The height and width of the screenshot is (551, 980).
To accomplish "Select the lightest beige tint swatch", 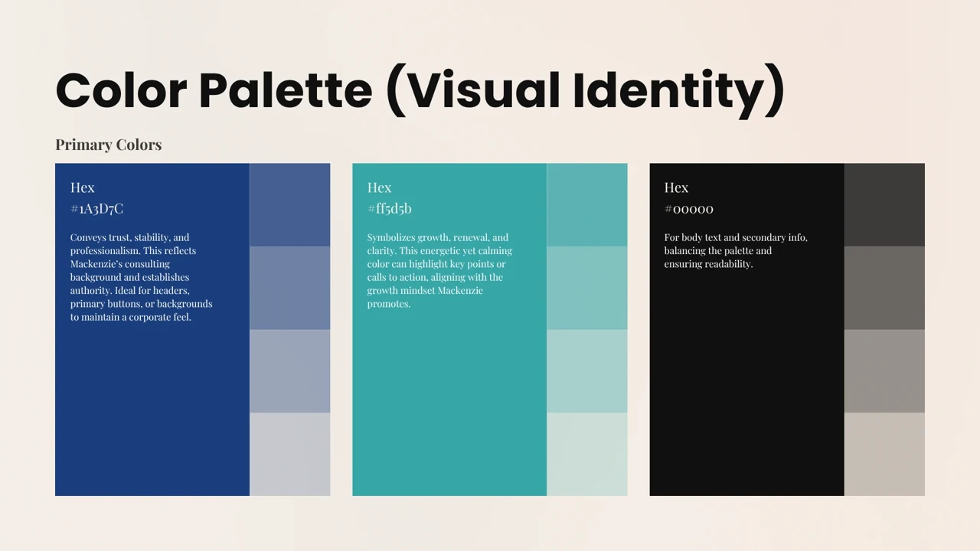I will click(884, 455).
